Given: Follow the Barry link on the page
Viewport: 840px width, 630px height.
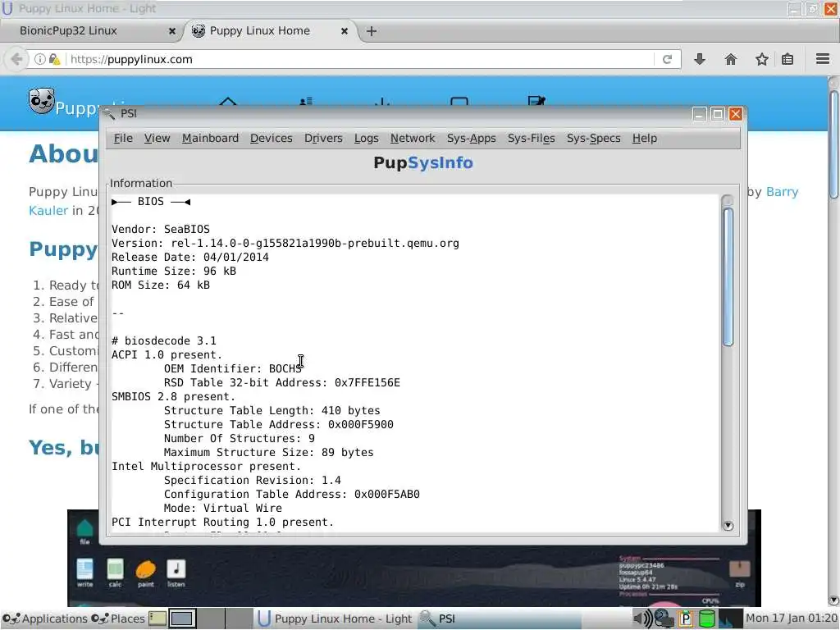Looking at the screenshot, I should coord(782,192).
